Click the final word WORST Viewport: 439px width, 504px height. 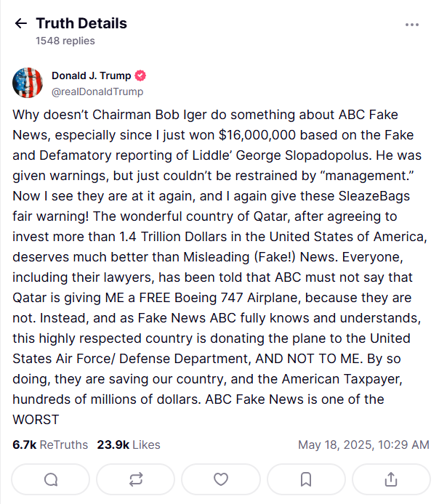pyautogui.click(x=36, y=420)
